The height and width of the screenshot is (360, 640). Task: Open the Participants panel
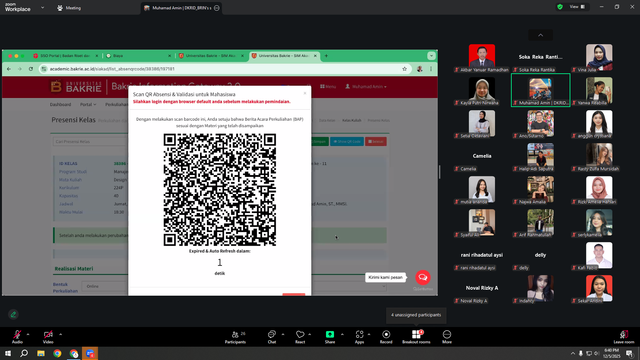(x=236, y=336)
